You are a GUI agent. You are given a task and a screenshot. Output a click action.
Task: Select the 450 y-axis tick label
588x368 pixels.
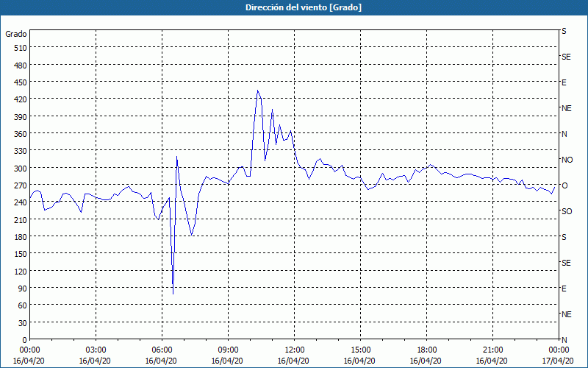tap(21, 82)
